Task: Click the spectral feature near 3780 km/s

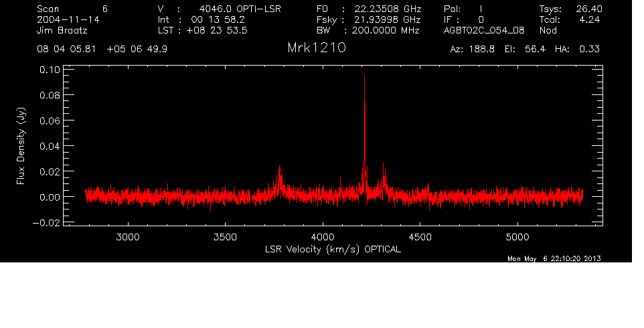Action: [280, 181]
